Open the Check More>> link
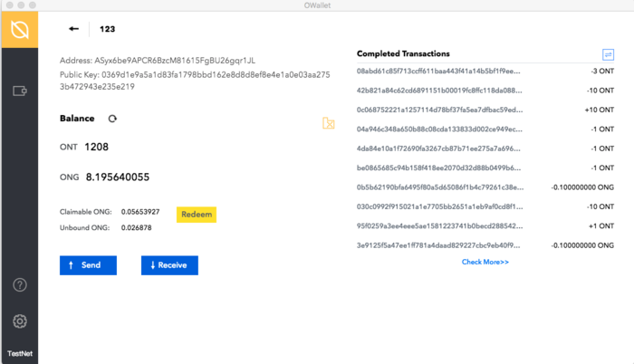This screenshot has height=364, width=634. [485, 262]
